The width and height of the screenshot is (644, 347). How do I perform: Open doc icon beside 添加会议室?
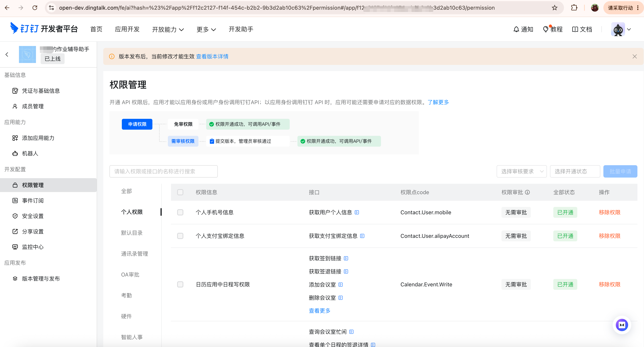pyautogui.click(x=341, y=285)
